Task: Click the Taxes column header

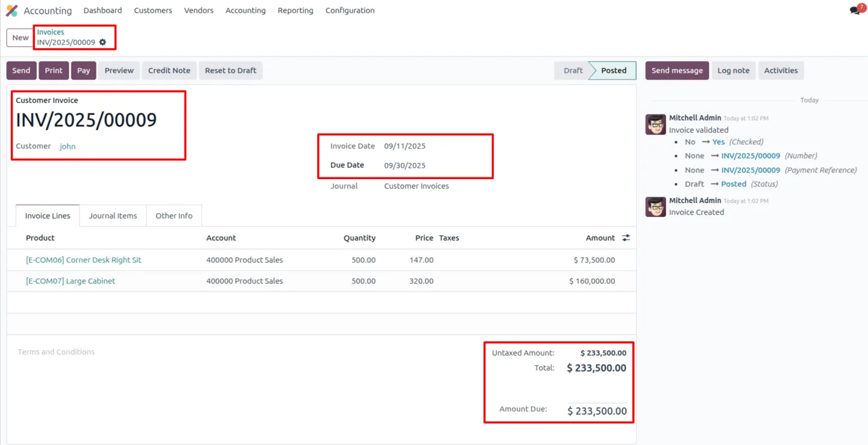Action: 449,238
